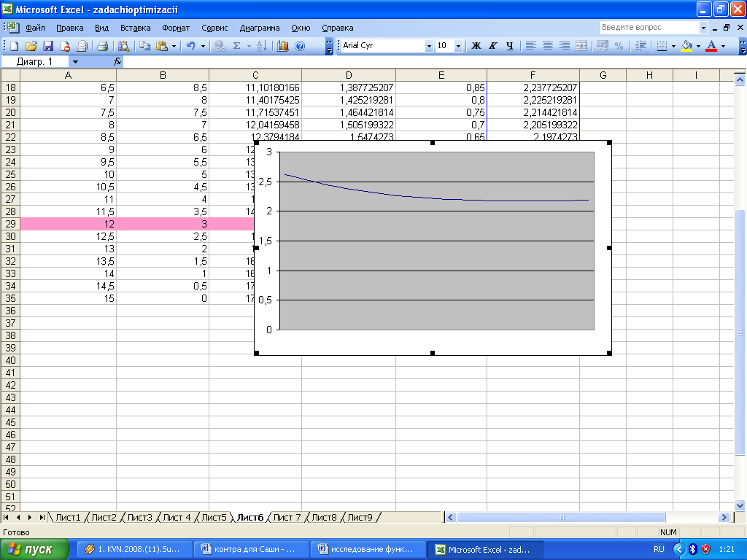Save the workbook with the floppy disk icon
This screenshot has width=747, height=560.
click(x=48, y=46)
